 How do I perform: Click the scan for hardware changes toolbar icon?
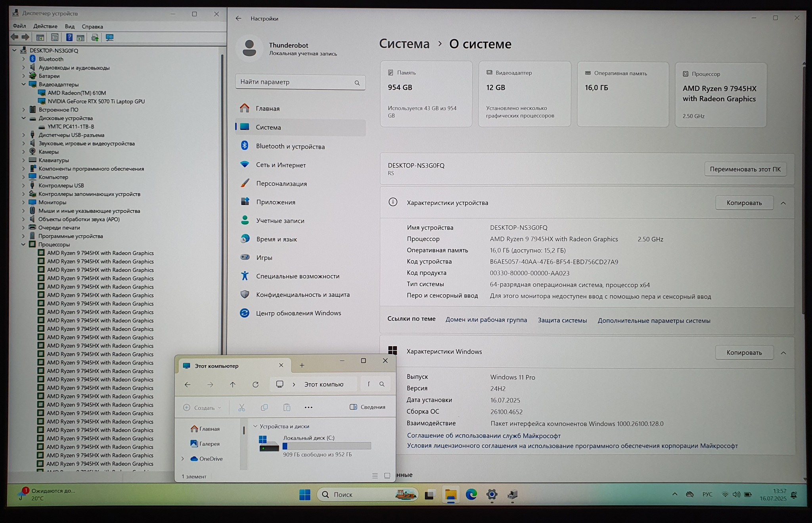[x=109, y=37]
